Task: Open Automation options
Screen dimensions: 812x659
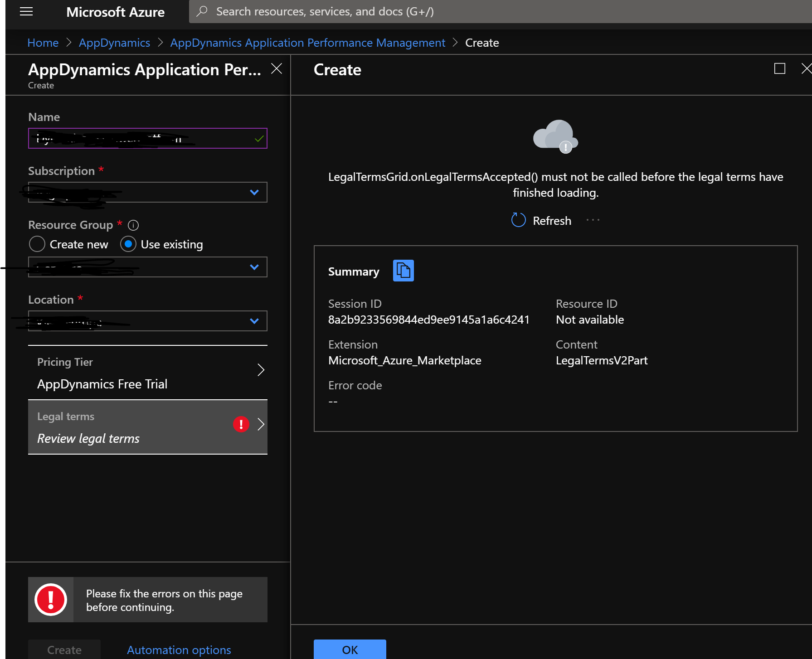Action: (179, 649)
